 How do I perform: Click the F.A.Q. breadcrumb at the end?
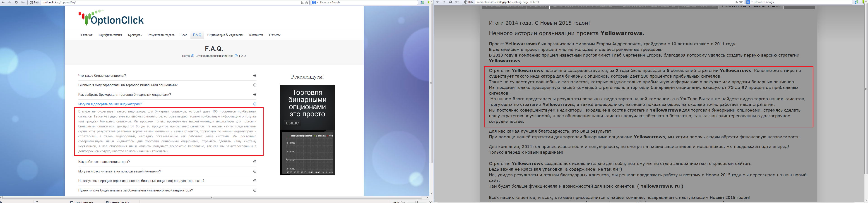point(243,56)
